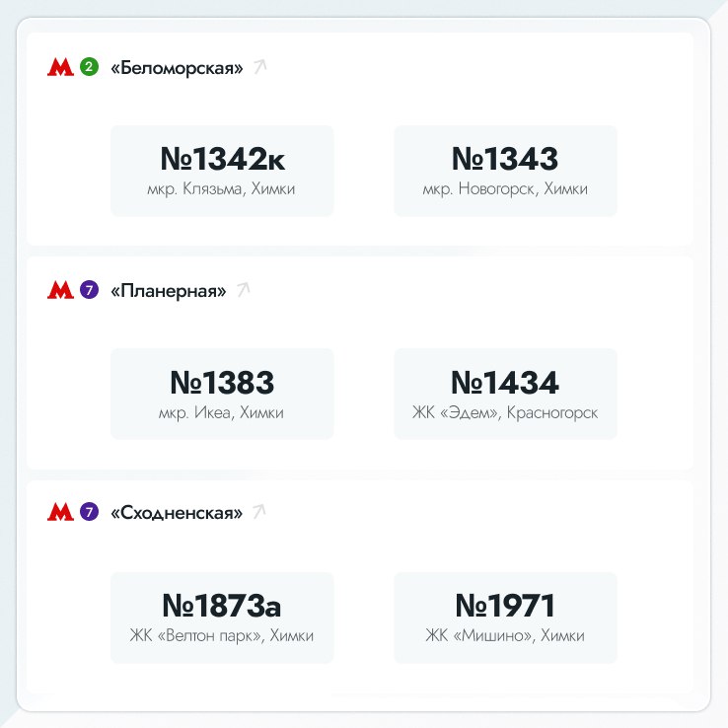Image resolution: width=728 pixels, height=728 pixels.
Task: Open the arrow link next to «Планерная»
Action: pos(244,290)
